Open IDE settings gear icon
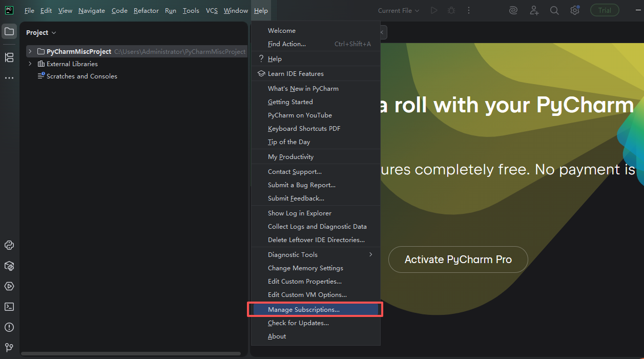Viewport: 644px width, 359px height. [575, 10]
